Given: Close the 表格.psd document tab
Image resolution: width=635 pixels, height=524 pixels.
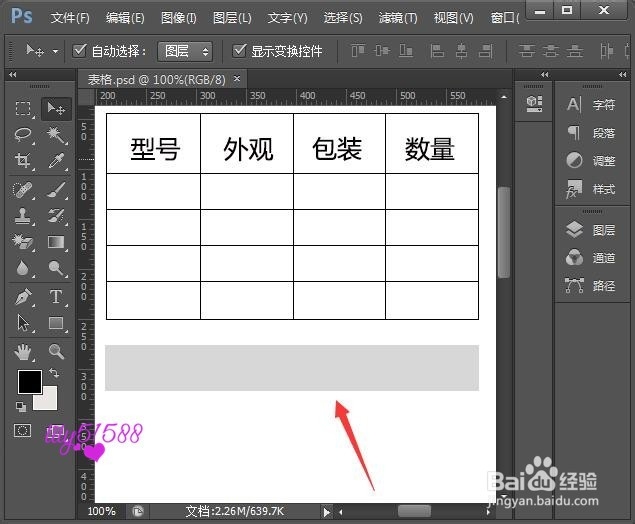Looking at the screenshot, I should [x=237, y=79].
